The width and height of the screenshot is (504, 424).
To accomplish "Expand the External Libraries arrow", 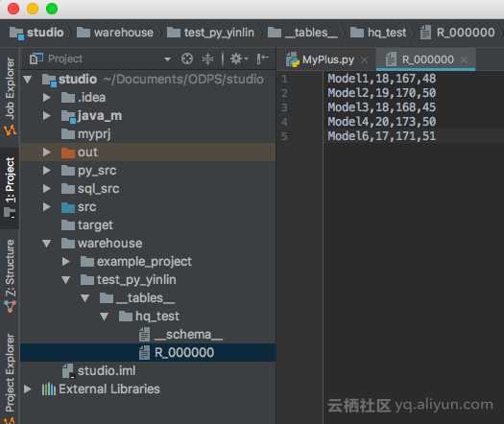I will click(28, 389).
